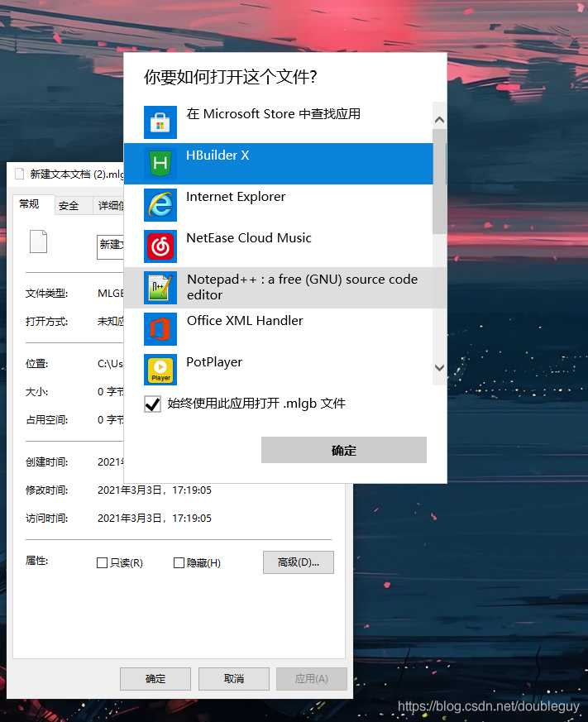Click the 位置 path value C:\Us
Image resolution: width=588 pixels, height=722 pixels.
pos(110,364)
